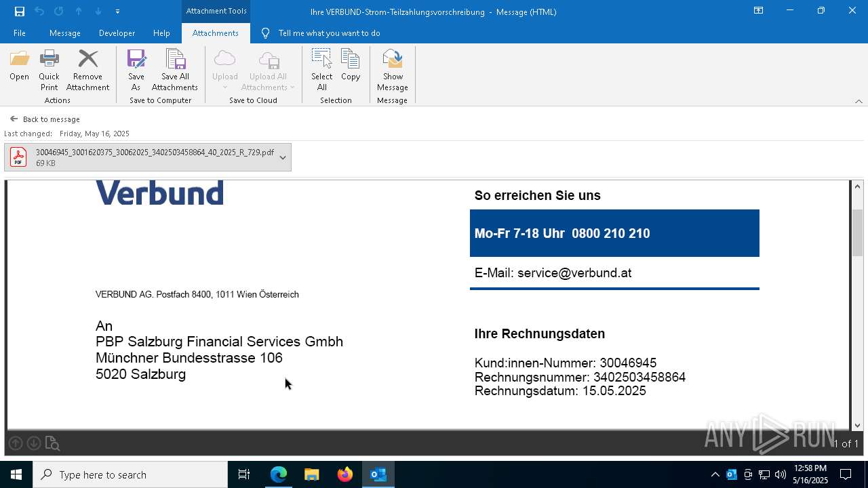Collapse the ribbon with the chevron
This screenshot has height=488, width=868.
click(x=859, y=101)
